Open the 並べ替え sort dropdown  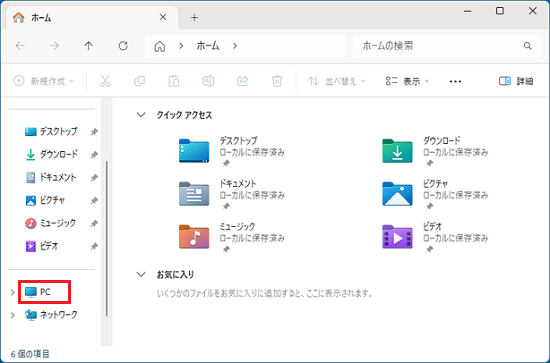pyautogui.click(x=337, y=81)
